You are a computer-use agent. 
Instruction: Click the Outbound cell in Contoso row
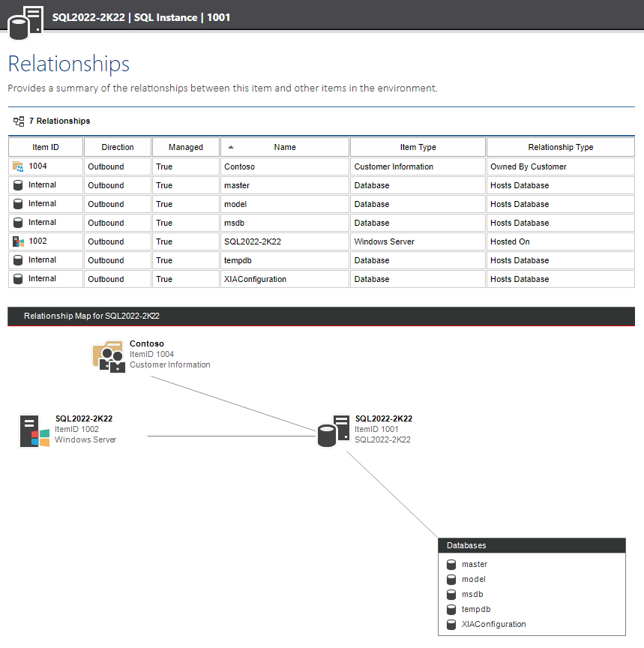pos(118,166)
